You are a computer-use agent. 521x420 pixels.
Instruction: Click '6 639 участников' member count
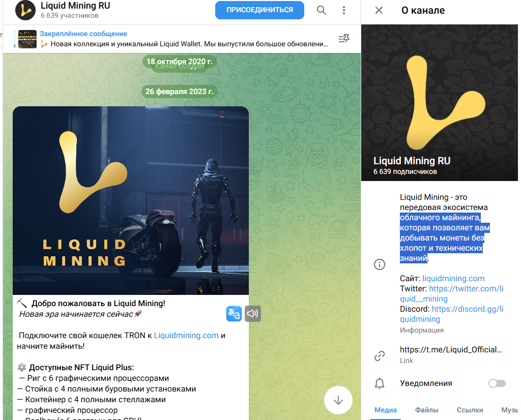70,16
